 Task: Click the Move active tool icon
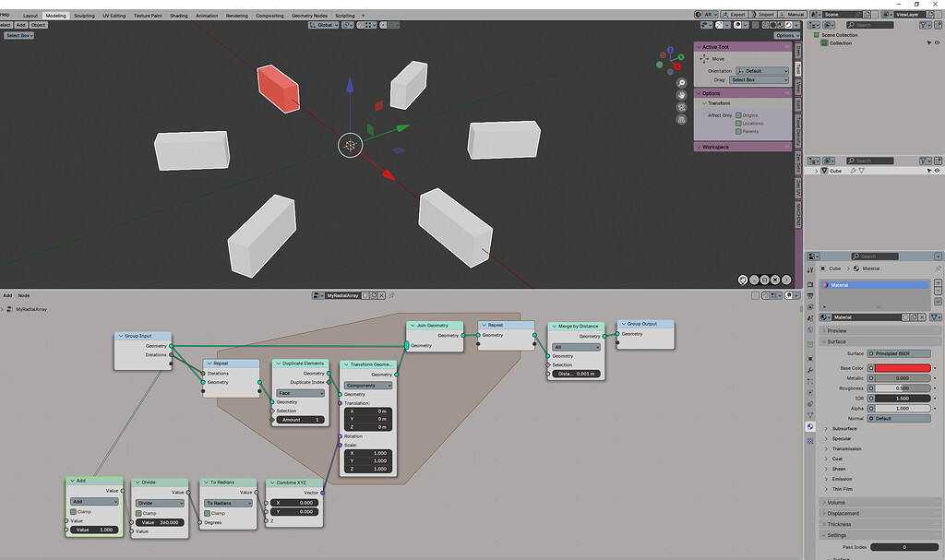click(704, 58)
